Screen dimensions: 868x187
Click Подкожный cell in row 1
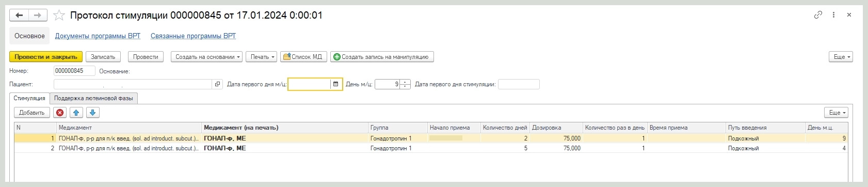click(765, 138)
